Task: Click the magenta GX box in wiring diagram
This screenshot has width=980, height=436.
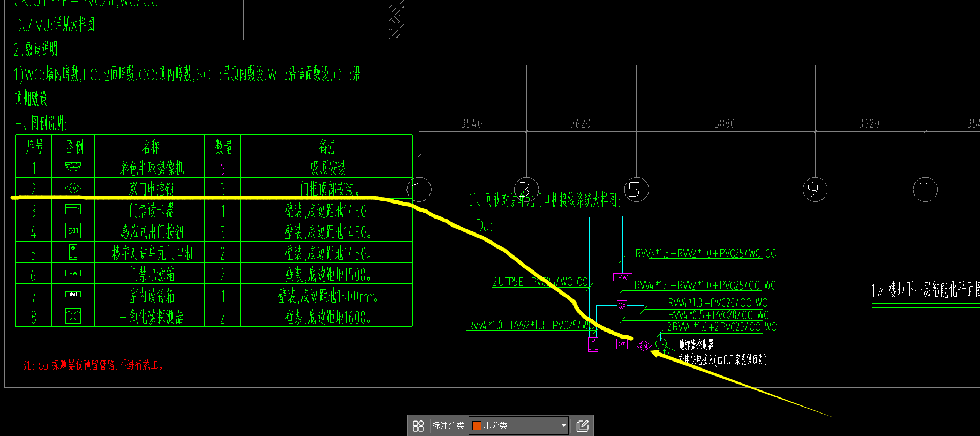Action: (622, 305)
